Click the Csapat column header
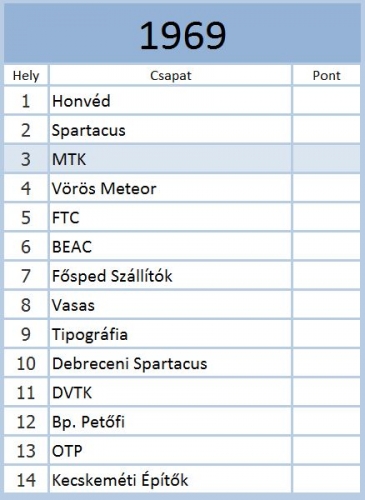The image size is (365, 500). coord(170,75)
